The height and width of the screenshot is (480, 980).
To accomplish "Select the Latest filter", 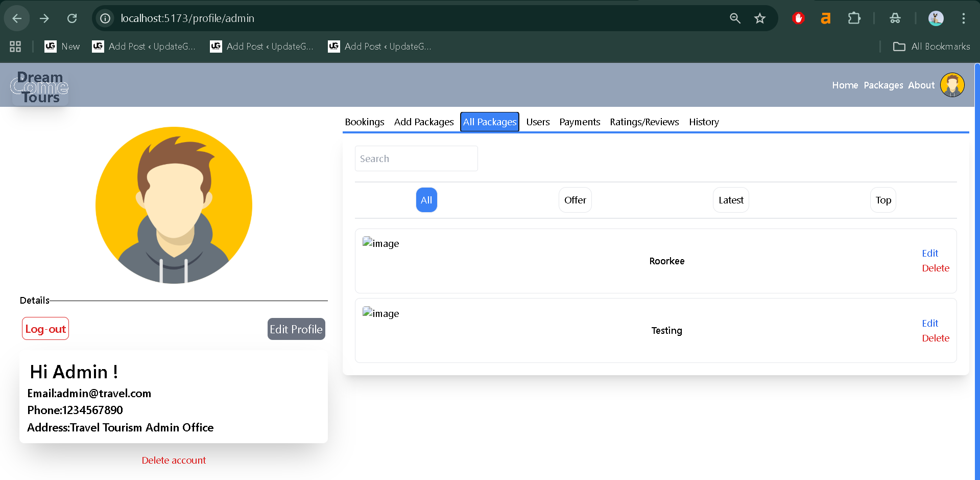I will (730, 200).
